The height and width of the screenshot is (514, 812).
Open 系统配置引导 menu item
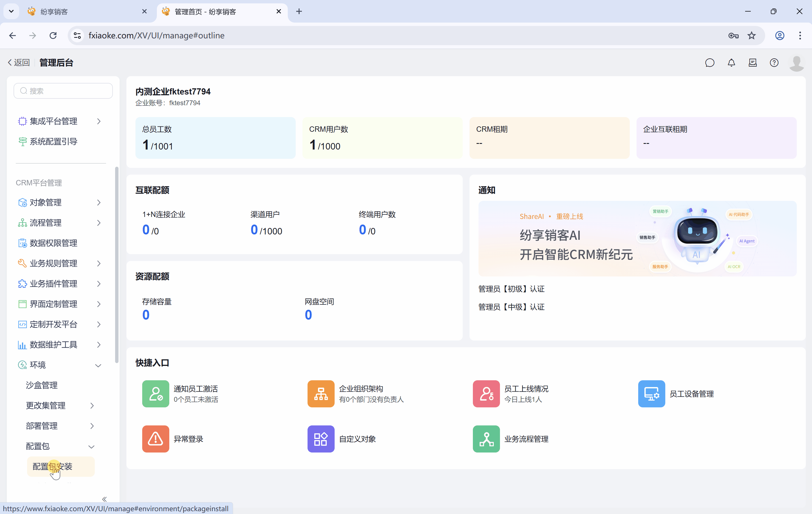click(x=53, y=141)
